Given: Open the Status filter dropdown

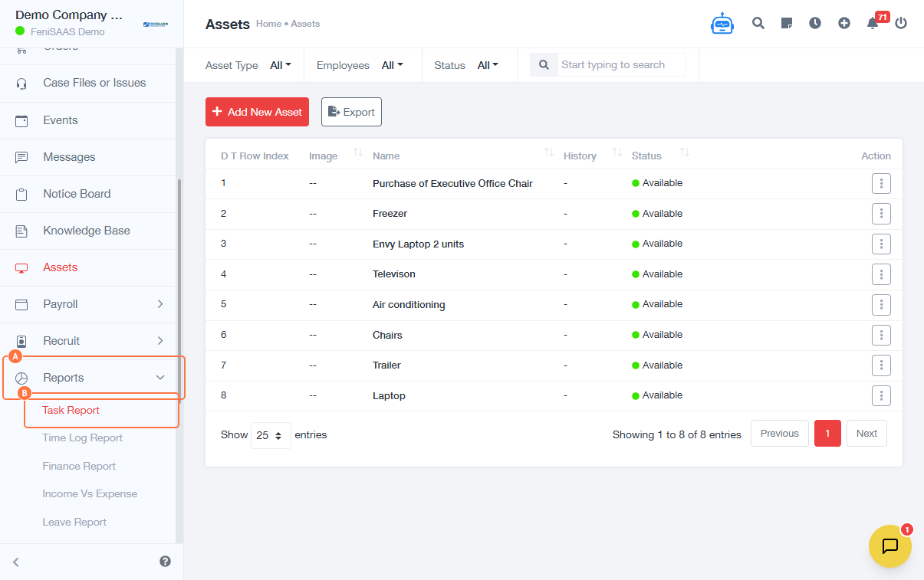Looking at the screenshot, I should pyautogui.click(x=488, y=65).
